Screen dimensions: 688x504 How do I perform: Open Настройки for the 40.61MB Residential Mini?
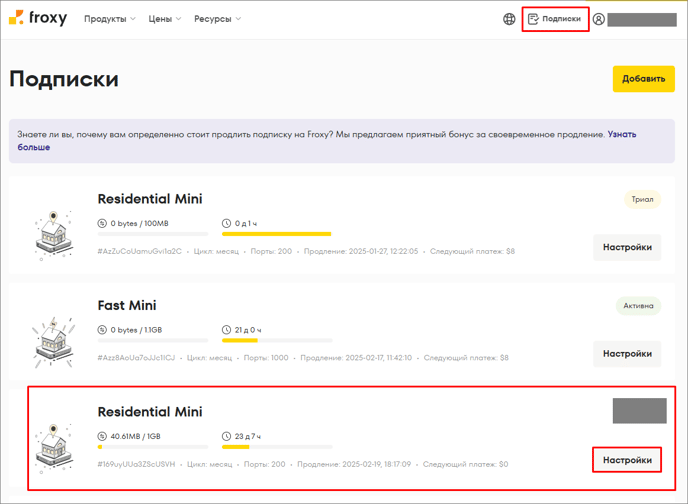(627, 460)
